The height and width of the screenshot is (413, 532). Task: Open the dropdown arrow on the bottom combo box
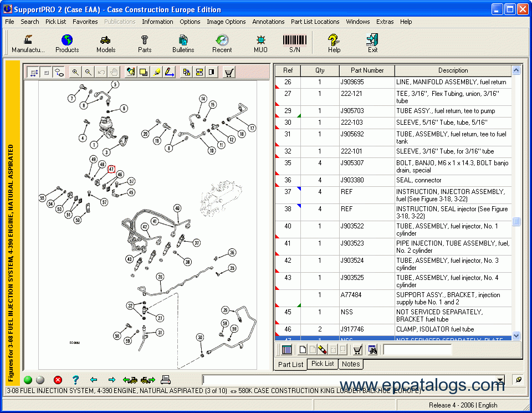(500, 380)
